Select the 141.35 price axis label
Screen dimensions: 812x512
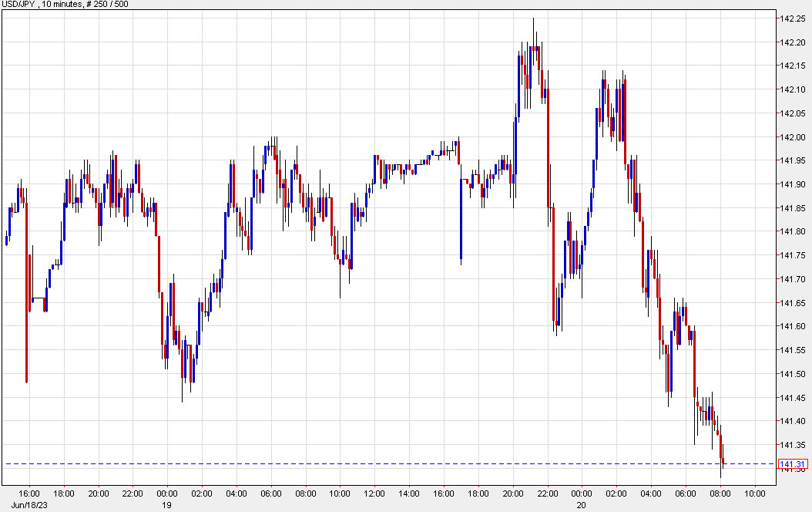[792, 445]
